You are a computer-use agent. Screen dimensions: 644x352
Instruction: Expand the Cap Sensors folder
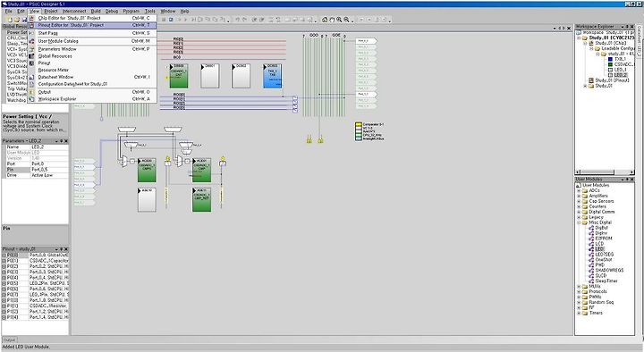[x=579, y=201]
